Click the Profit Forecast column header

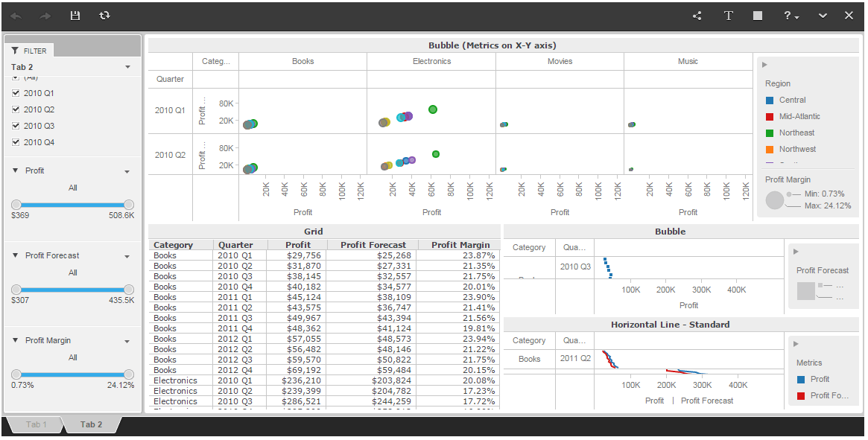point(373,245)
